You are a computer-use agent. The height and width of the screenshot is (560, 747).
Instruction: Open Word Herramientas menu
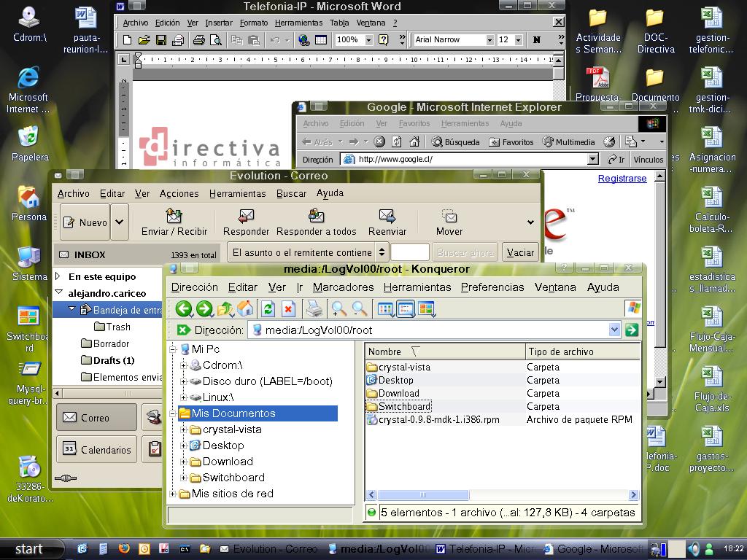pyautogui.click(x=298, y=23)
